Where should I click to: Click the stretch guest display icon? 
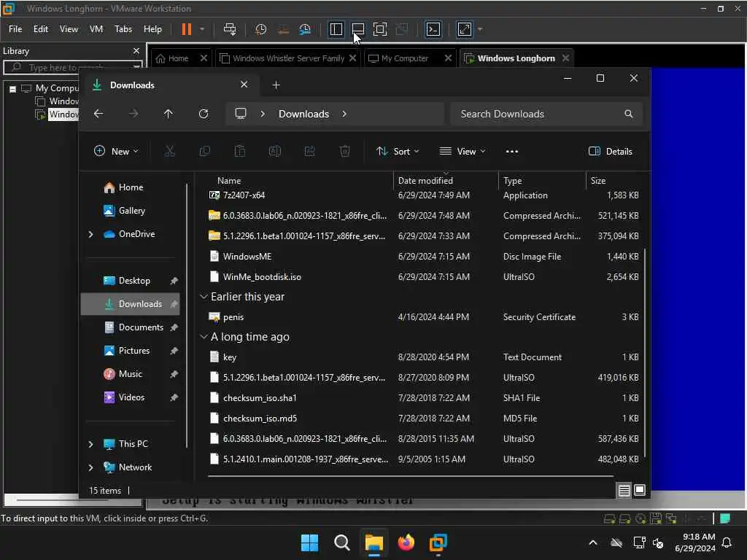pos(465,29)
